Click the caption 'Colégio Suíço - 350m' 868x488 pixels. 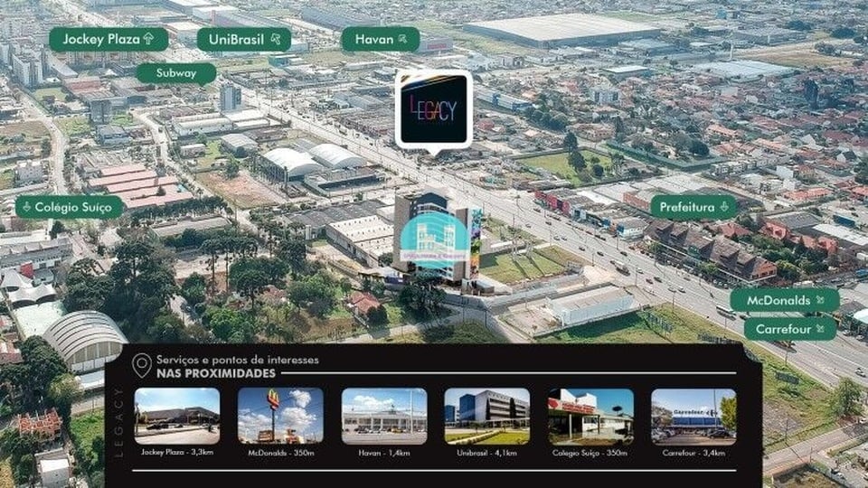point(590,453)
